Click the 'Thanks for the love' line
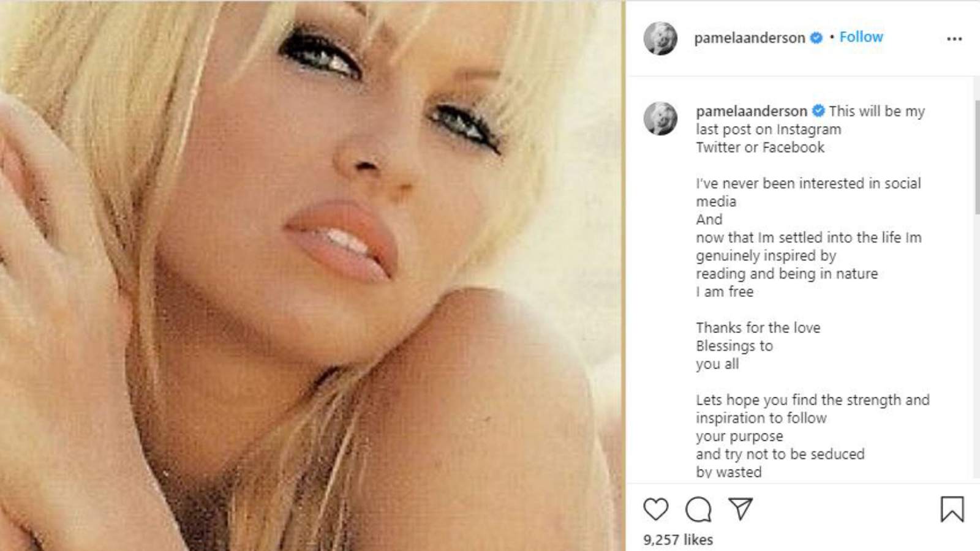 [x=758, y=328]
